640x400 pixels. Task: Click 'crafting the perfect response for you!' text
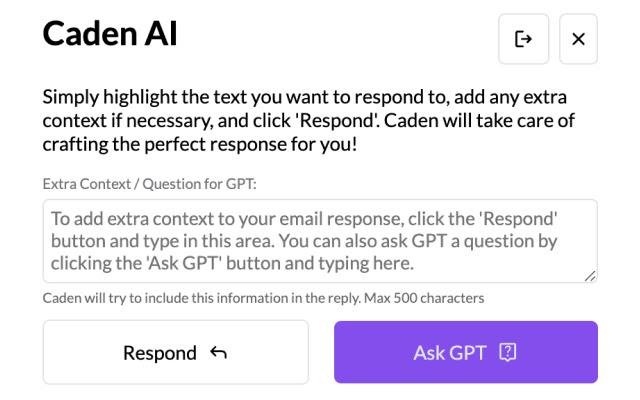[199, 143]
